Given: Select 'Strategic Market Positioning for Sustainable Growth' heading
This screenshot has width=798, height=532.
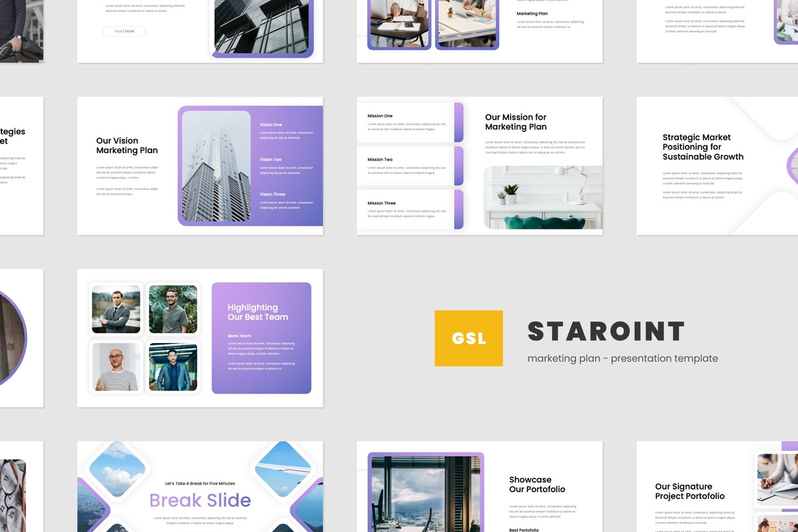Looking at the screenshot, I should click(703, 147).
